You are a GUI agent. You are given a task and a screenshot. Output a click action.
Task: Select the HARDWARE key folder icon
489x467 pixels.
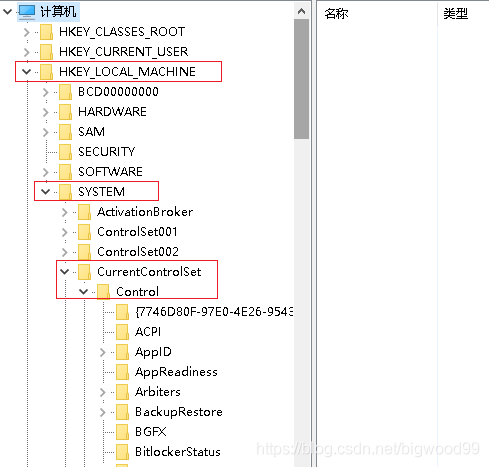[65, 112]
